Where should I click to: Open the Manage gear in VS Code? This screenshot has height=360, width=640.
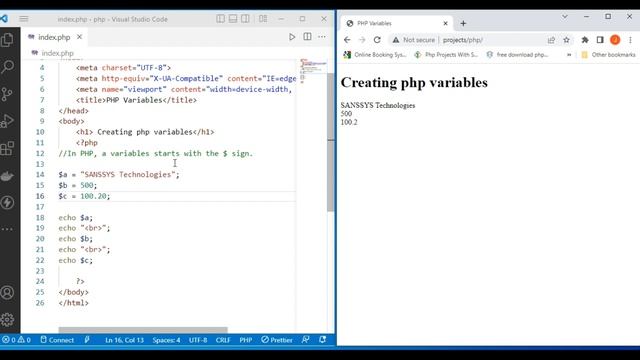pos(7,320)
